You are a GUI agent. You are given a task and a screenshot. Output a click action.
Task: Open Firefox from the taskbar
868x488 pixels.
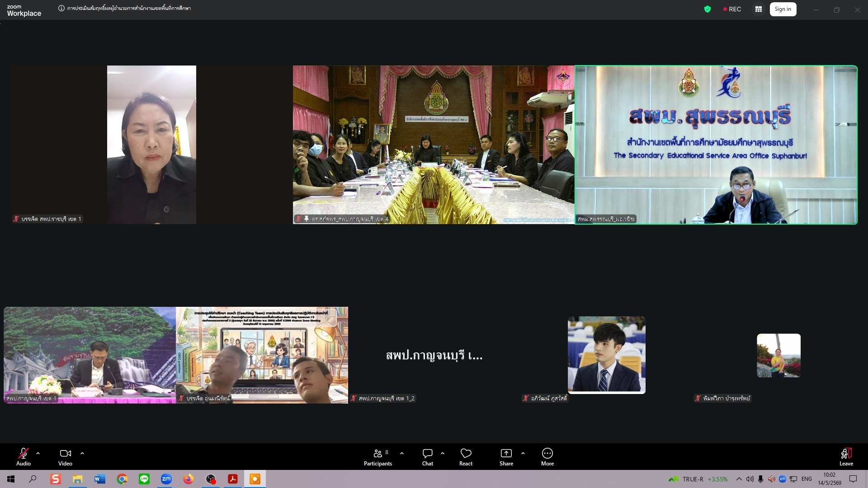(189, 479)
